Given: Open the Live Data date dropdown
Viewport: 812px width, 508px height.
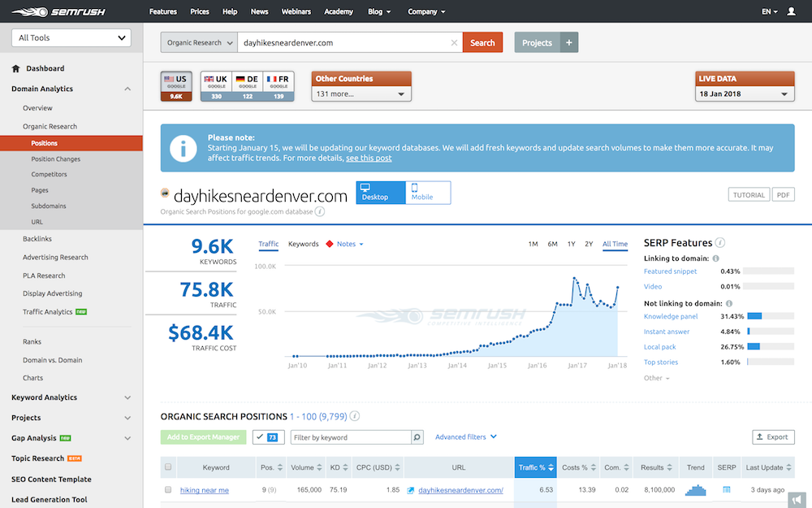Looking at the screenshot, I should coord(744,93).
